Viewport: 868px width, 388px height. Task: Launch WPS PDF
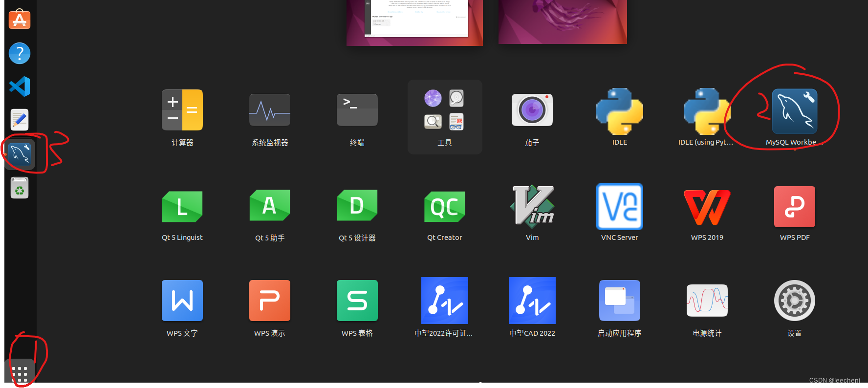795,207
